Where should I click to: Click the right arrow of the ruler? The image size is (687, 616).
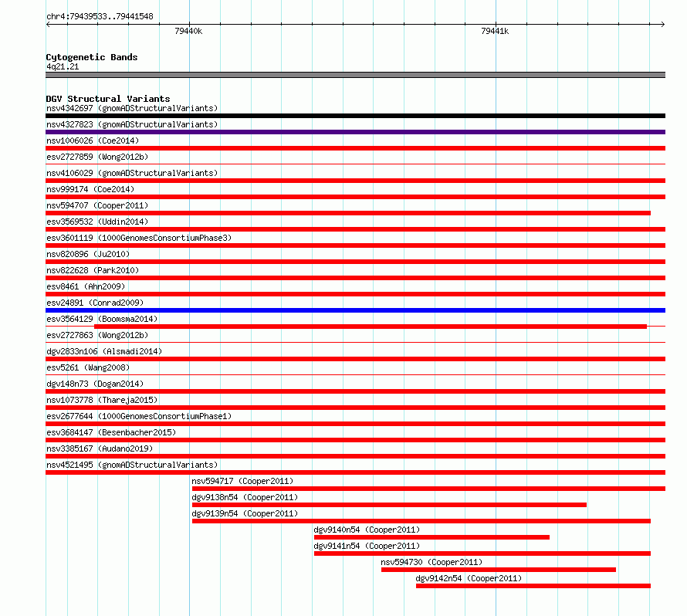663,25
